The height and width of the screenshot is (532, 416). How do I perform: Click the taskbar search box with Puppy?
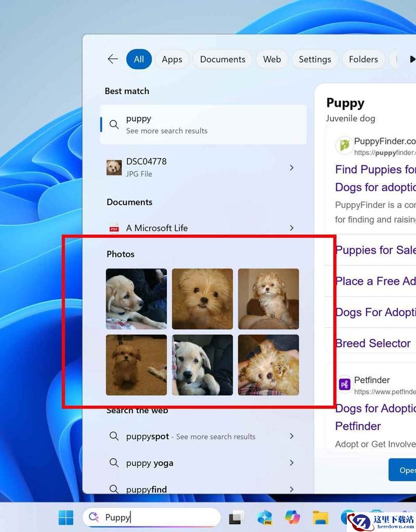pos(152,517)
